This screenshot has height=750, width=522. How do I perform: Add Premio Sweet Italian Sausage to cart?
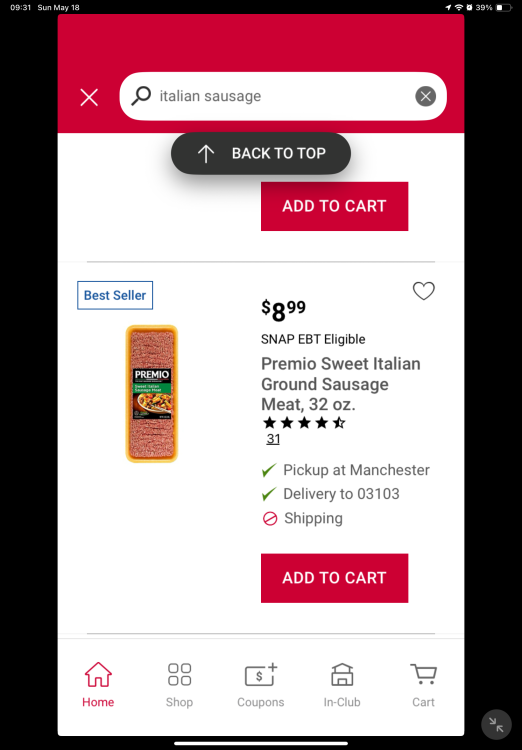click(334, 578)
